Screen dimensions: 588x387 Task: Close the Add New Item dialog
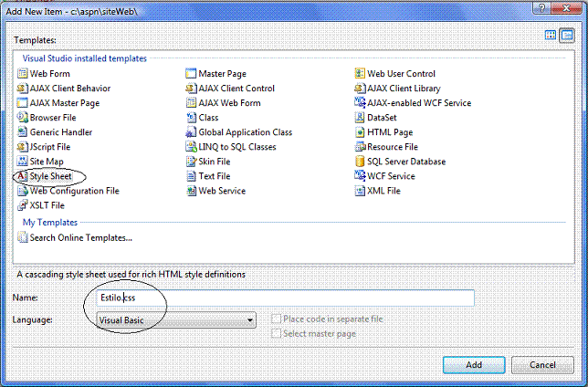click(567, 7)
